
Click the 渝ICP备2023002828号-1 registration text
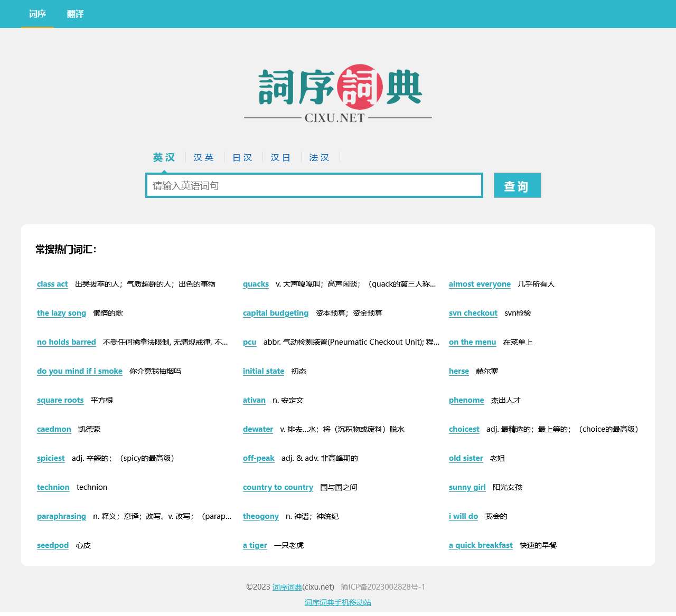[x=383, y=587]
